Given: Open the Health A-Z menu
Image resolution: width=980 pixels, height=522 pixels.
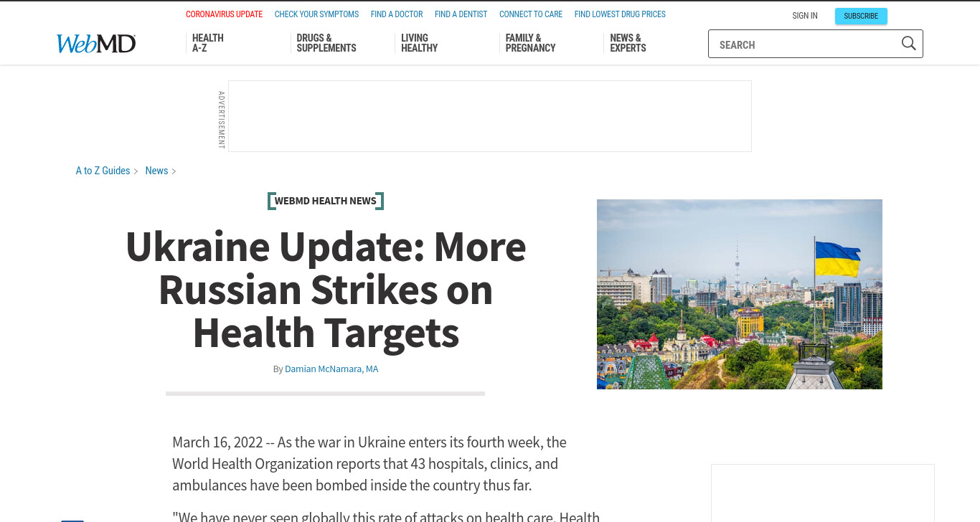Looking at the screenshot, I should [208, 43].
